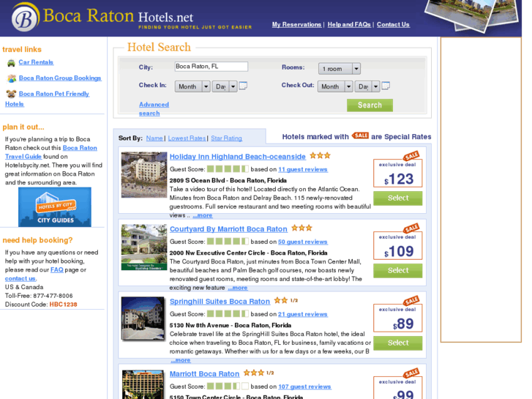Open the Check Out calendar icon
Viewport: 532px width, 399px height.
click(x=386, y=86)
